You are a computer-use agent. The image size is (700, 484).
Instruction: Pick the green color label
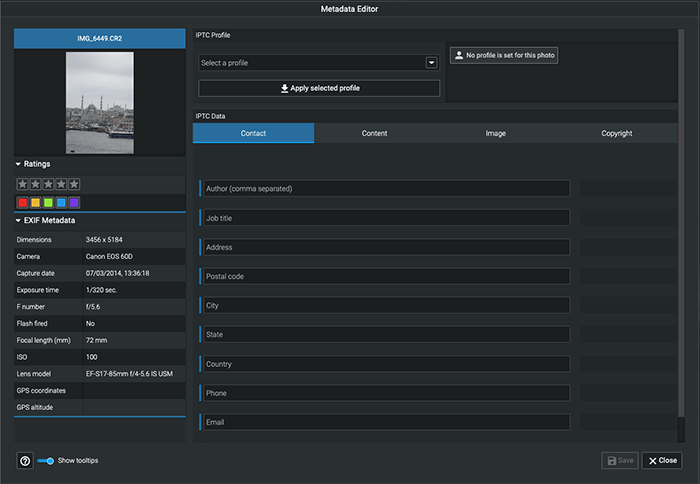coord(48,202)
